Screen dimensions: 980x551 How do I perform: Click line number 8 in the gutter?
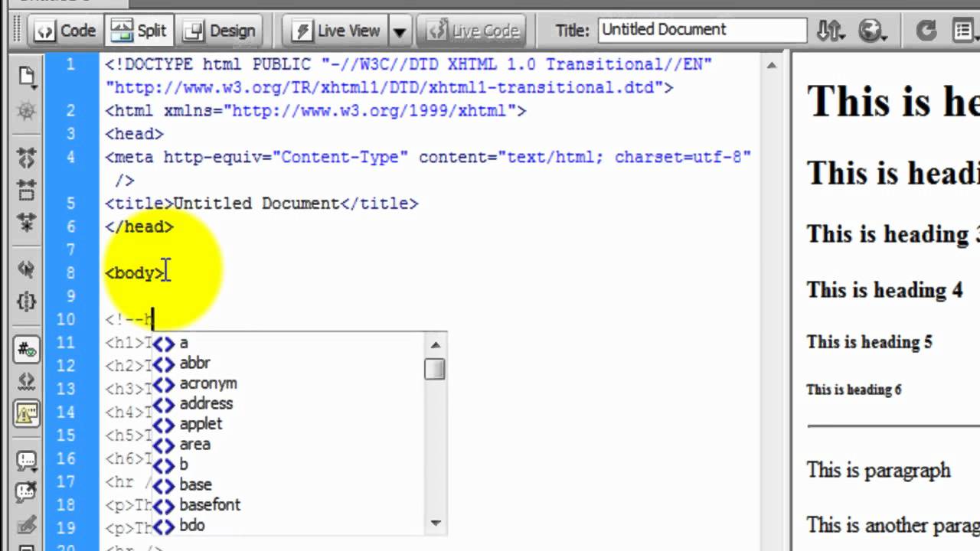pyautogui.click(x=70, y=273)
